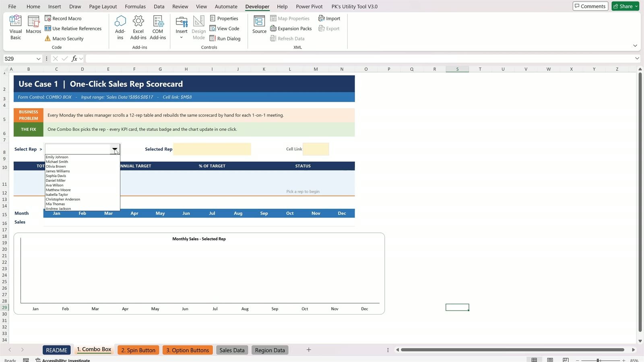Image resolution: width=644 pixels, height=362 pixels.
Task: Open Excel Add-ins
Action: 138,27
